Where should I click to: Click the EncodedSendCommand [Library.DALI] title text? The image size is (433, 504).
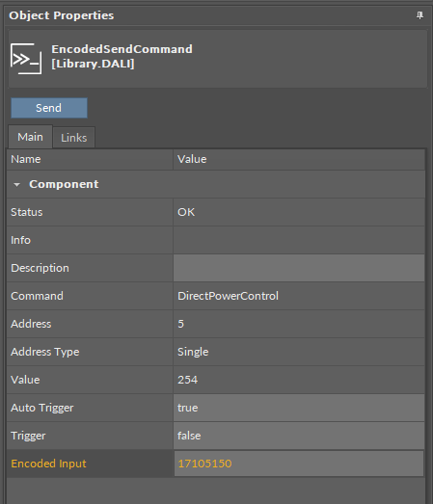(x=122, y=56)
